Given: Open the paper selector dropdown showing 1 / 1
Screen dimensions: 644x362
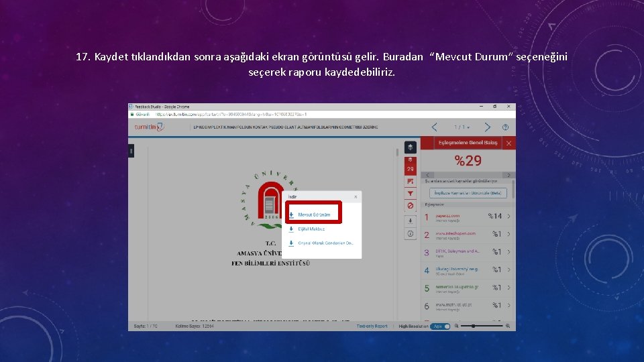Looking at the screenshot, I should click(x=462, y=127).
